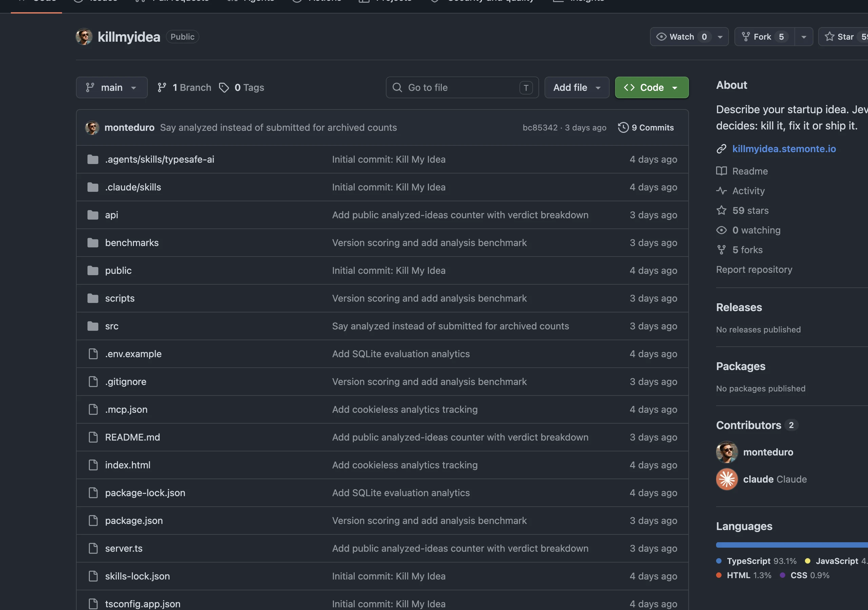This screenshot has width=868, height=610.
Task: View 0 watching list
Action: pyautogui.click(x=756, y=230)
